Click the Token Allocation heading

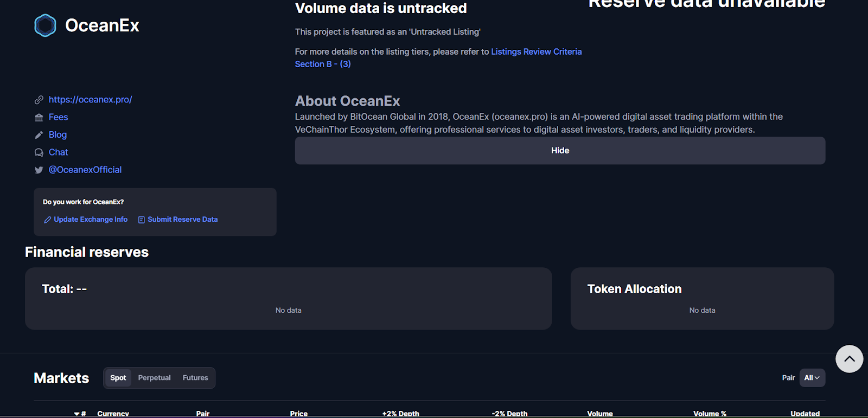click(635, 289)
